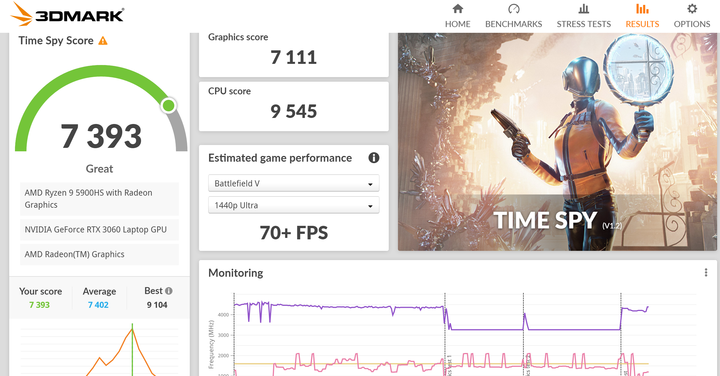Select the AMD Radeon(TM) Graphics entry

pos(100,254)
